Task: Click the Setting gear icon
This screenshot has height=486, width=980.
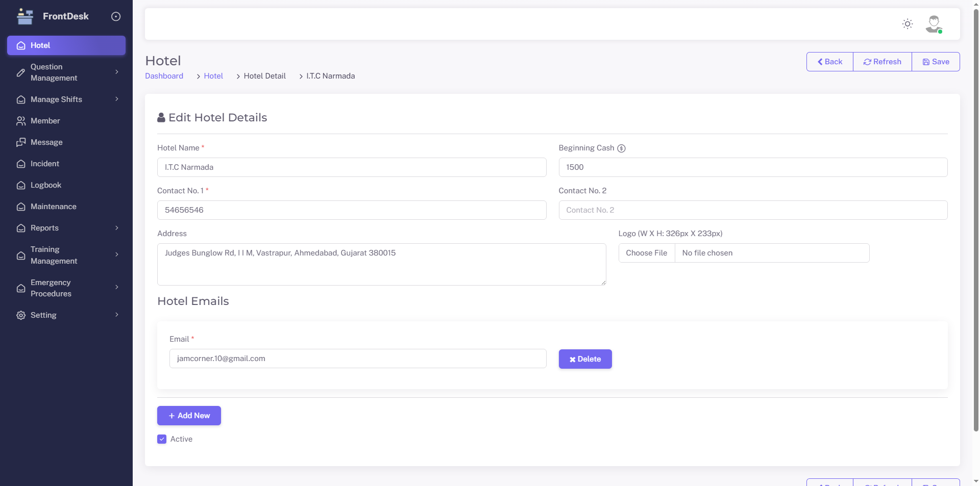Action: [21, 315]
